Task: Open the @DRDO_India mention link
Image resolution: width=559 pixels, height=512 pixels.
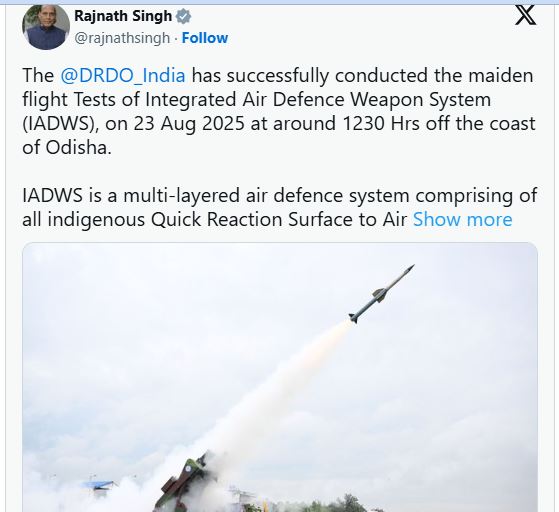Action: (x=123, y=76)
